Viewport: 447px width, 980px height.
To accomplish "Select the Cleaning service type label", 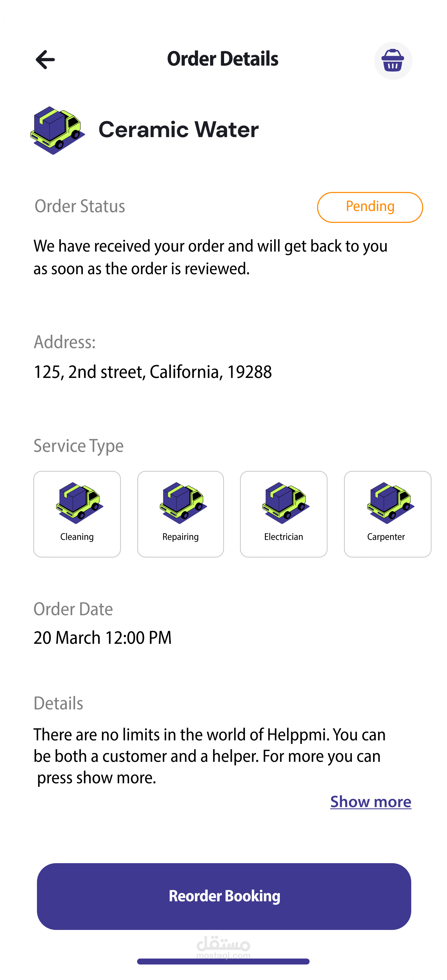I will point(77,537).
